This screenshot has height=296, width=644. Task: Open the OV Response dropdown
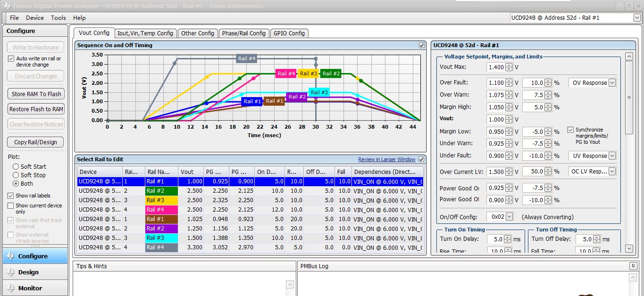coord(612,82)
